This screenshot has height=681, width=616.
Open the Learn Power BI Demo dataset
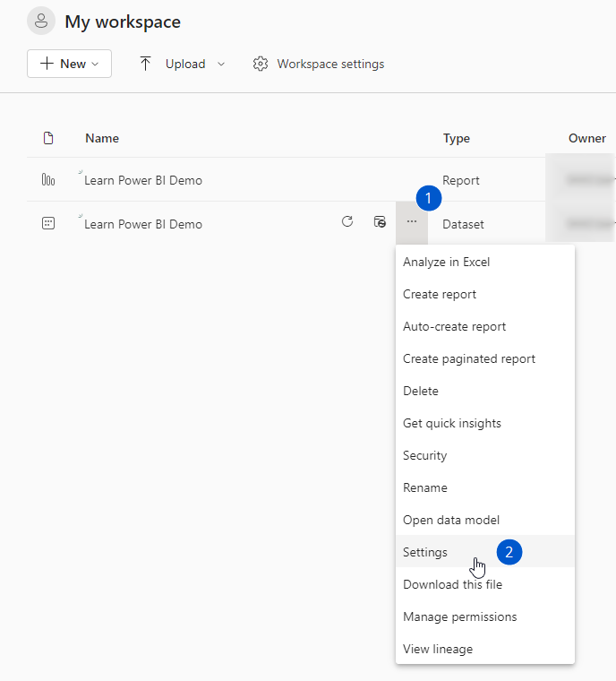(143, 224)
